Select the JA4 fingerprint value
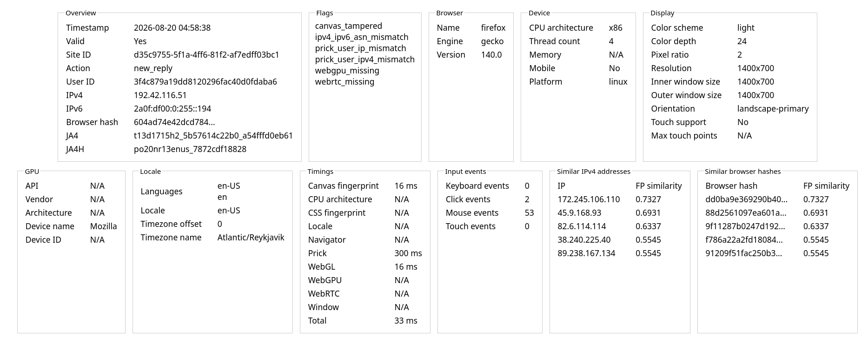 coord(213,136)
